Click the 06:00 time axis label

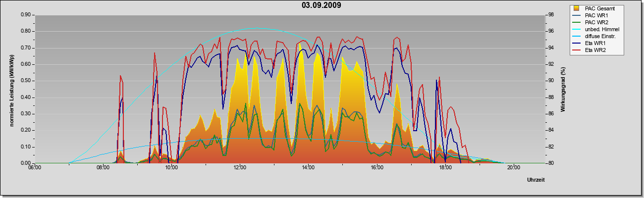coord(35,167)
